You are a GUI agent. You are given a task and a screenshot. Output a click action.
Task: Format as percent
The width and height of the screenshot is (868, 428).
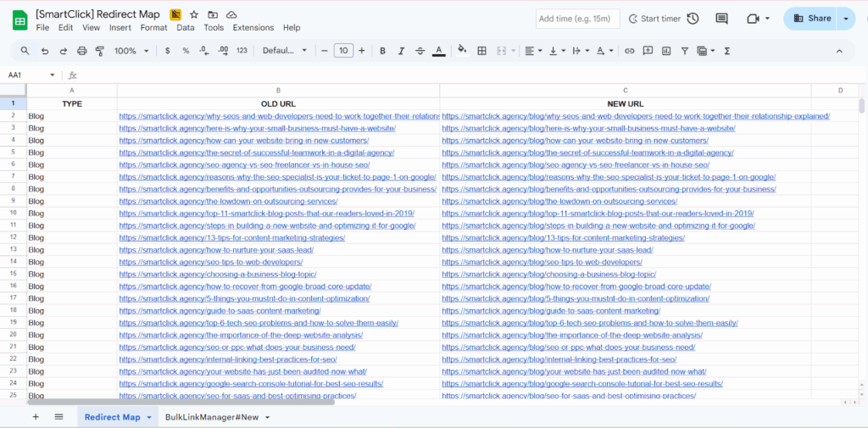point(186,51)
